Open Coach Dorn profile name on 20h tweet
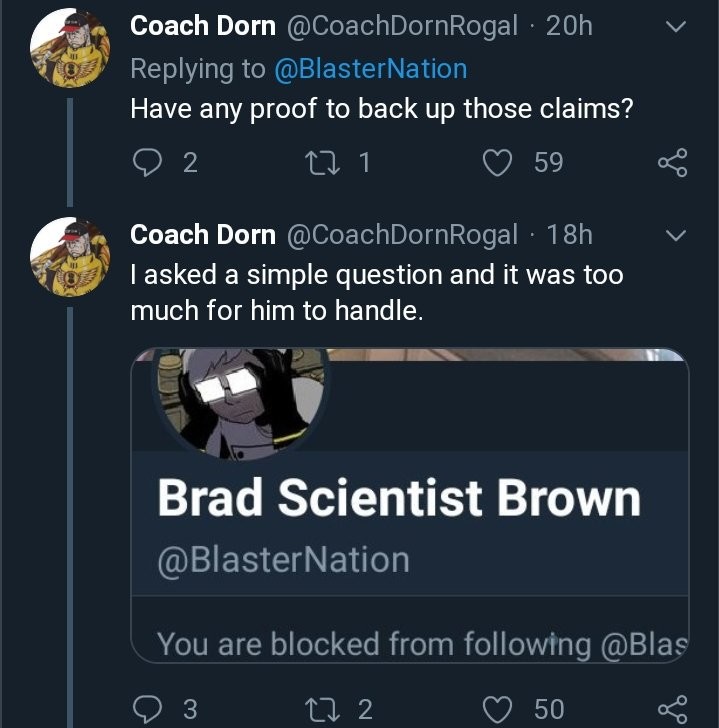The width and height of the screenshot is (719, 728). point(203,27)
